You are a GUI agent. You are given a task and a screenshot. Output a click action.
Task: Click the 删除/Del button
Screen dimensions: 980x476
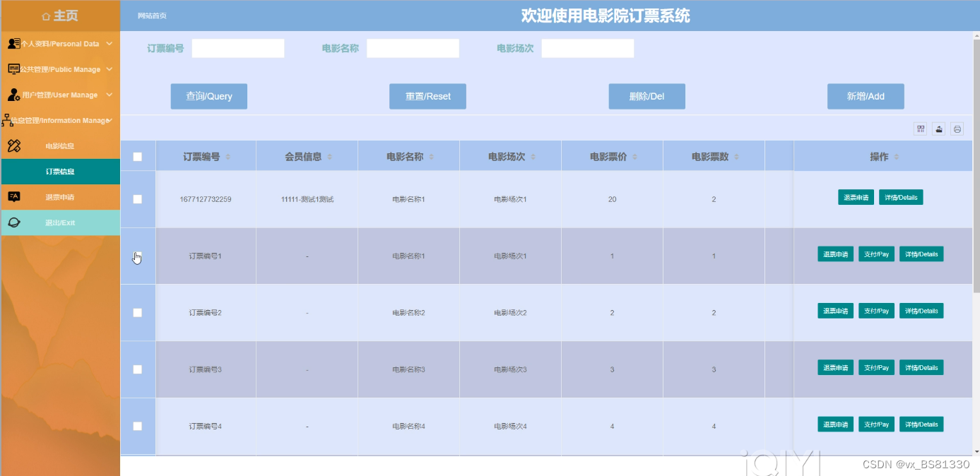click(x=647, y=96)
